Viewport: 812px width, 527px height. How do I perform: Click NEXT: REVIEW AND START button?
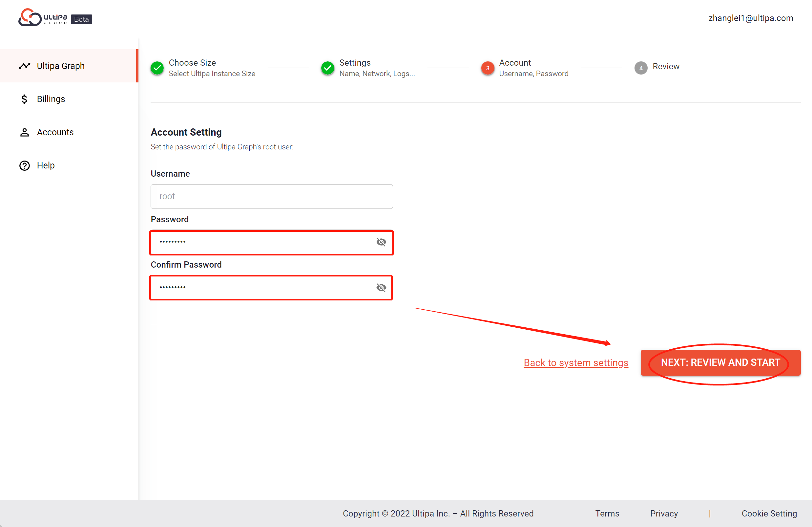(720, 362)
